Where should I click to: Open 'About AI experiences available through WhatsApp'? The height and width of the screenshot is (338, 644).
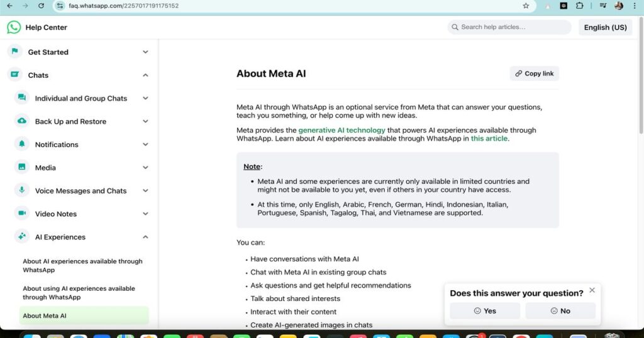tap(82, 265)
